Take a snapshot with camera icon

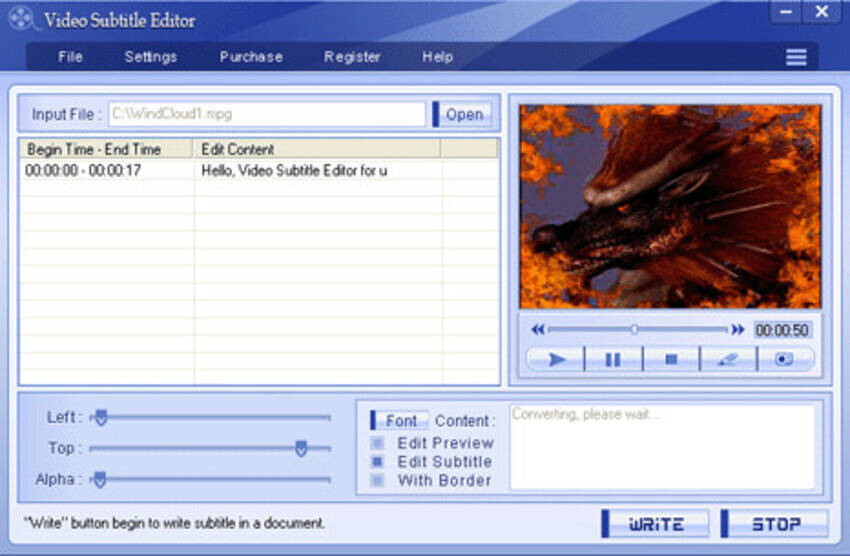tap(784, 359)
